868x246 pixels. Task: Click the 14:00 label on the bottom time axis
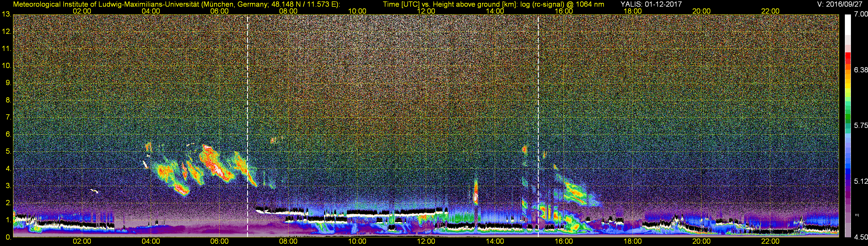click(495, 242)
